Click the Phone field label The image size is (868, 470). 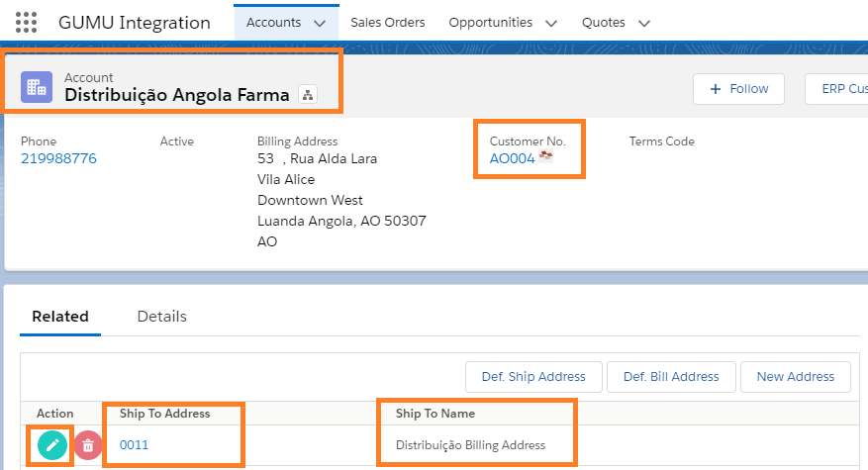click(x=39, y=141)
